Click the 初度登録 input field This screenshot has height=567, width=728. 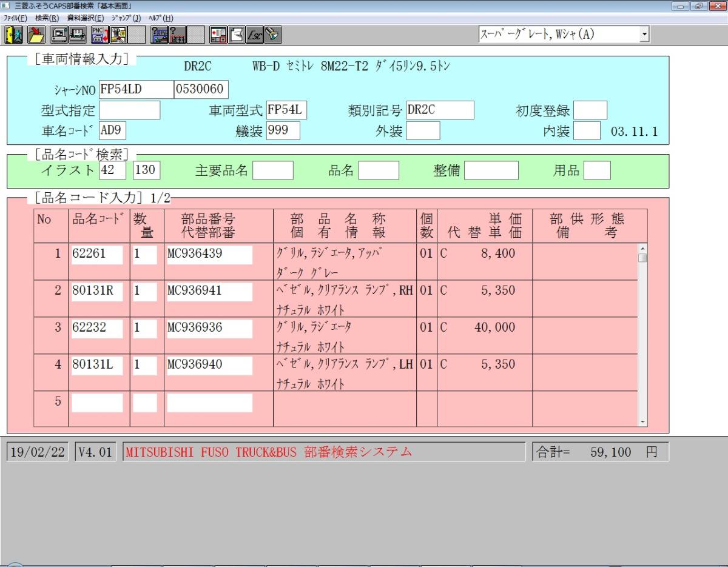click(x=590, y=110)
